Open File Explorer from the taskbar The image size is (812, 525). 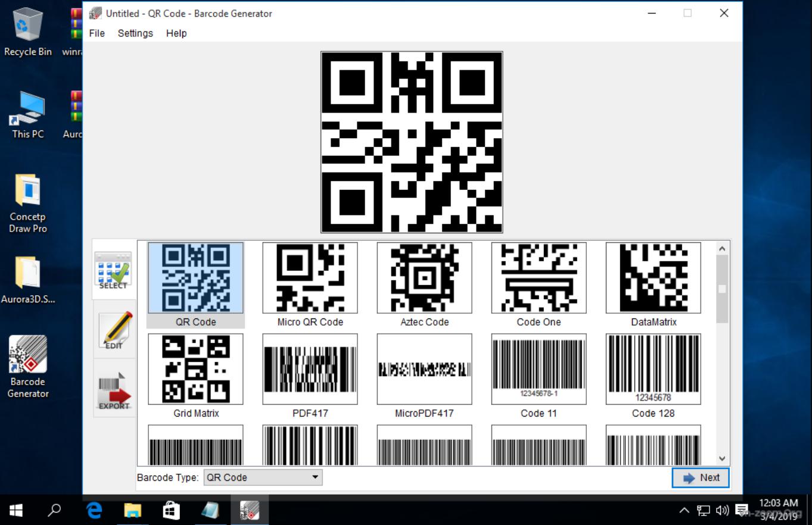[132, 510]
